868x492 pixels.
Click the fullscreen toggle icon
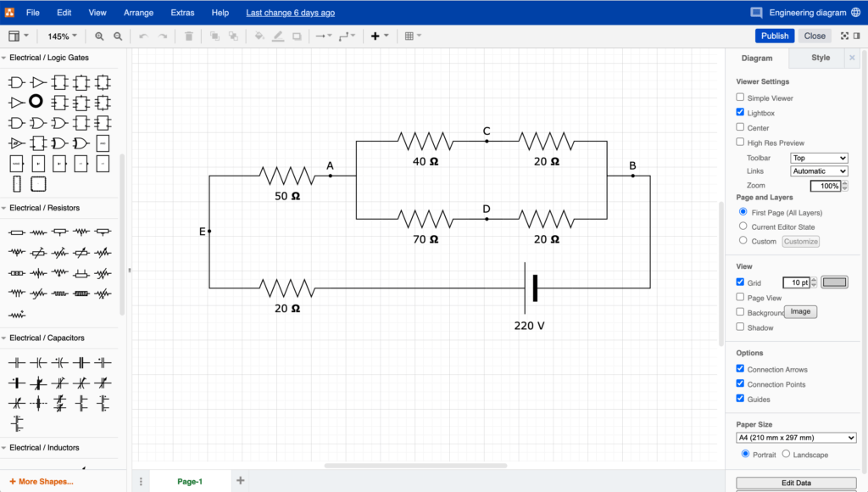point(844,36)
